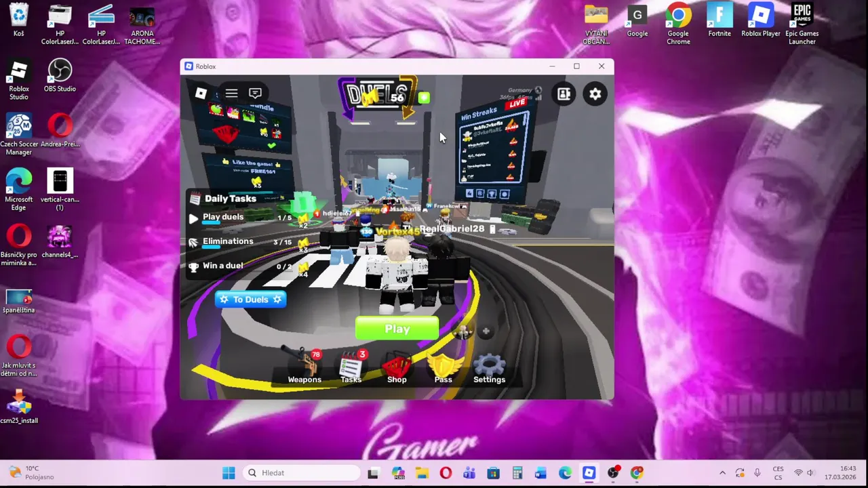Open Calculator from the taskbar
The image size is (868, 488).
click(517, 473)
